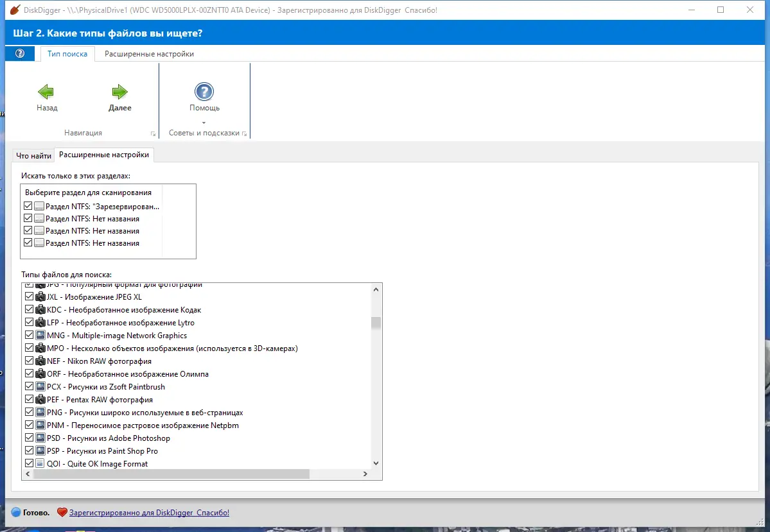The image size is (770, 532).
Task: Open the Зарегистрированно для DiskDigger link
Action: click(x=149, y=512)
